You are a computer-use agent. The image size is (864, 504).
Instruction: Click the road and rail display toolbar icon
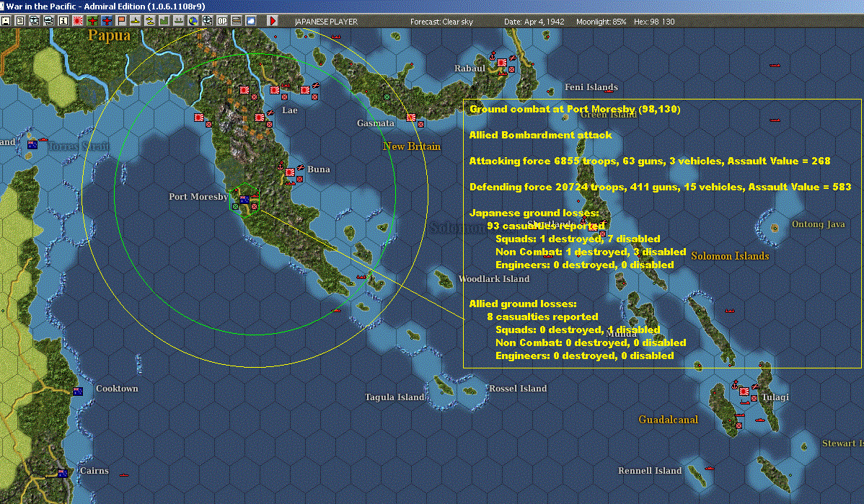pos(237,21)
